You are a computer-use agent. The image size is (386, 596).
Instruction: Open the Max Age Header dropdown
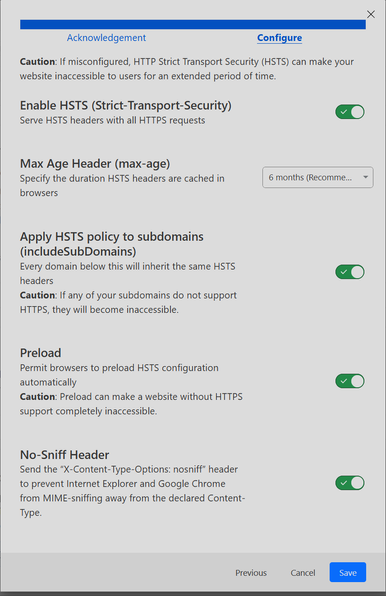click(318, 177)
